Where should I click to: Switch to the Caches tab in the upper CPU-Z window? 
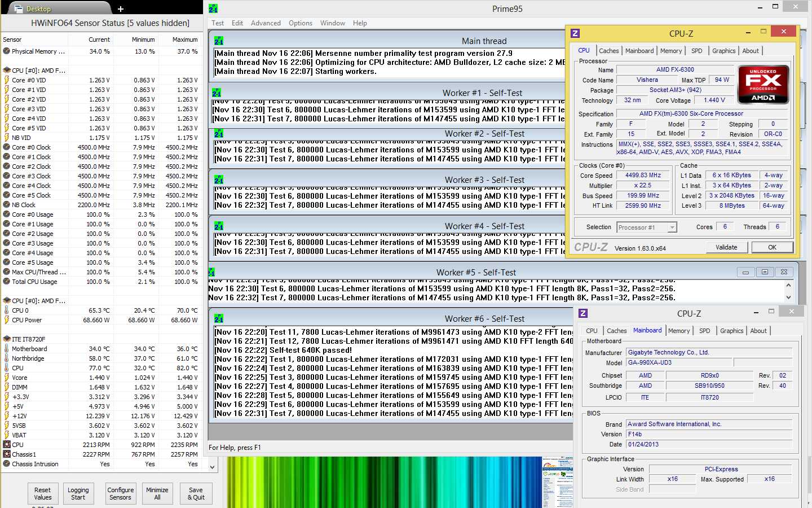coord(609,51)
